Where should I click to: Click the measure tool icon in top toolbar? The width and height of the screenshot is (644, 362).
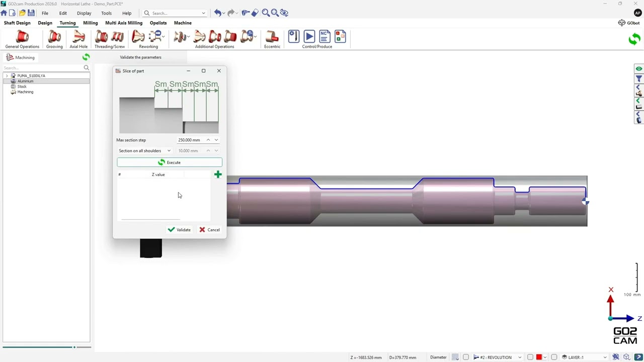pyautogui.click(x=246, y=13)
